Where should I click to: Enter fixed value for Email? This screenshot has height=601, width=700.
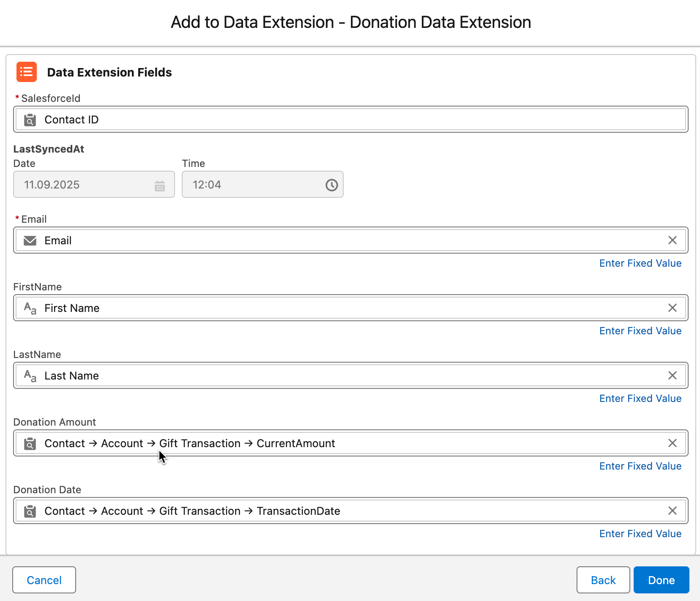(x=640, y=263)
